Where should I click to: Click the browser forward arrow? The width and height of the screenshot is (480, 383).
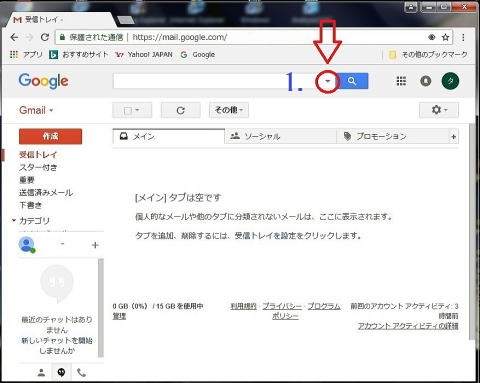coord(30,37)
